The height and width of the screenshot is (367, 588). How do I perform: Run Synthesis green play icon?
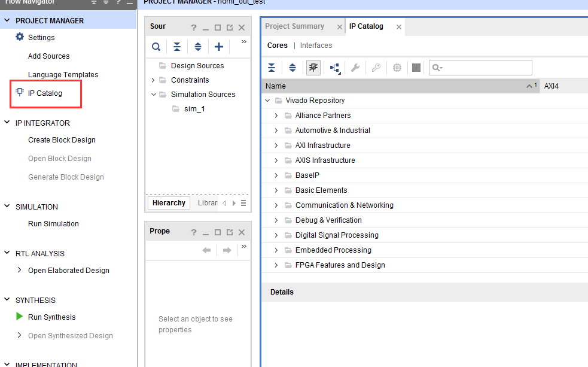pyautogui.click(x=20, y=316)
